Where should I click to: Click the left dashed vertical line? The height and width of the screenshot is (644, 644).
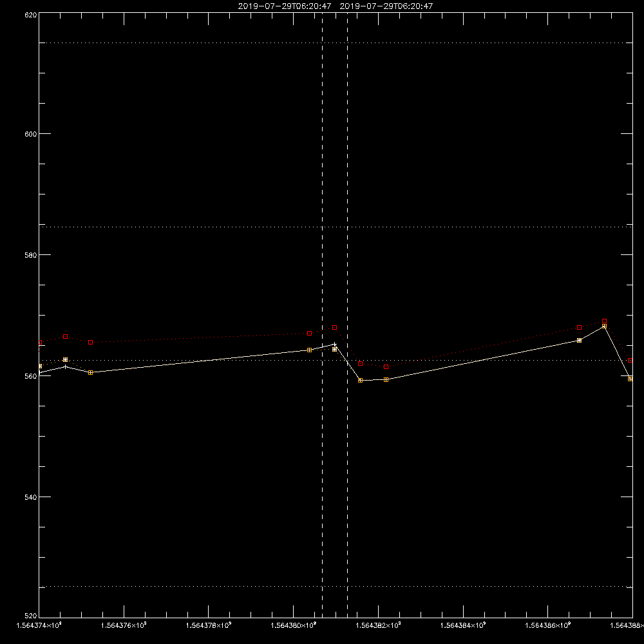point(323,315)
